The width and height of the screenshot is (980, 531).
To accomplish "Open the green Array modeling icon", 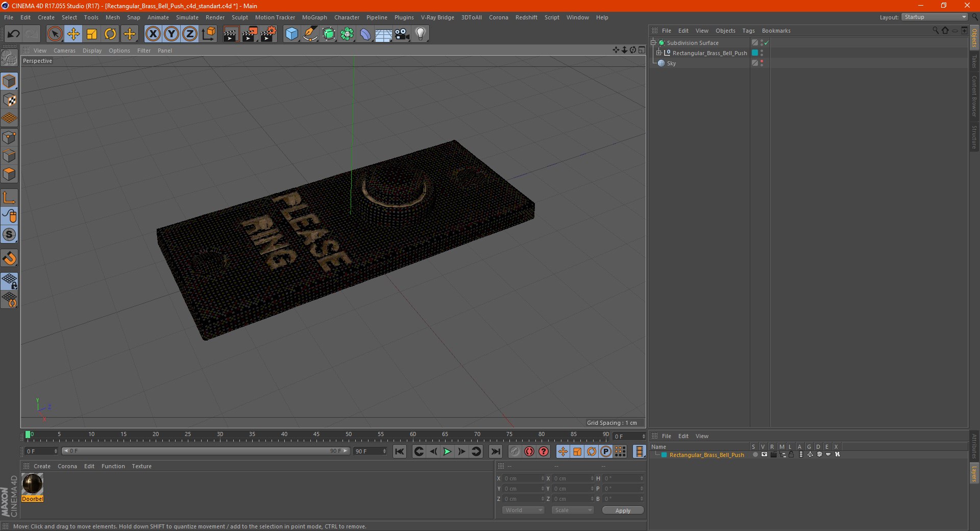I will [347, 34].
